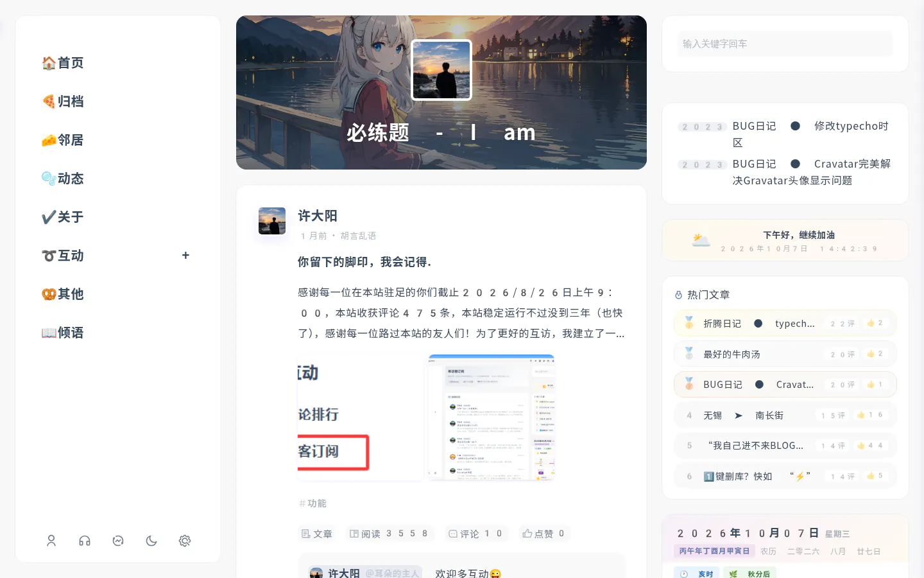
Task: Click the keyword search input field
Action: tap(785, 44)
